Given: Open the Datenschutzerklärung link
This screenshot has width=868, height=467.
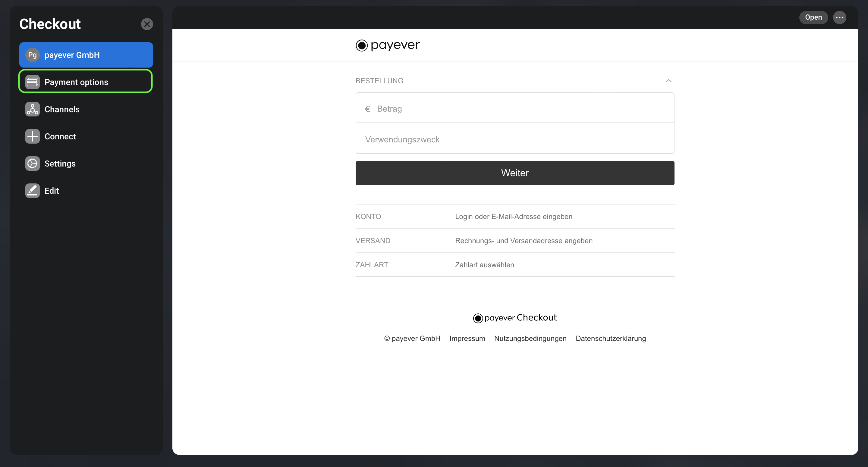Looking at the screenshot, I should pyautogui.click(x=611, y=338).
